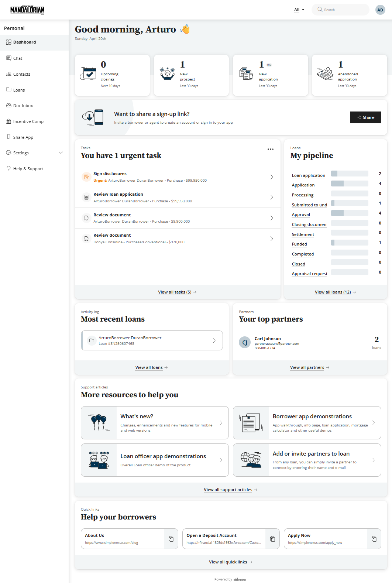Copy the About Us quick link

[x=171, y=539]
